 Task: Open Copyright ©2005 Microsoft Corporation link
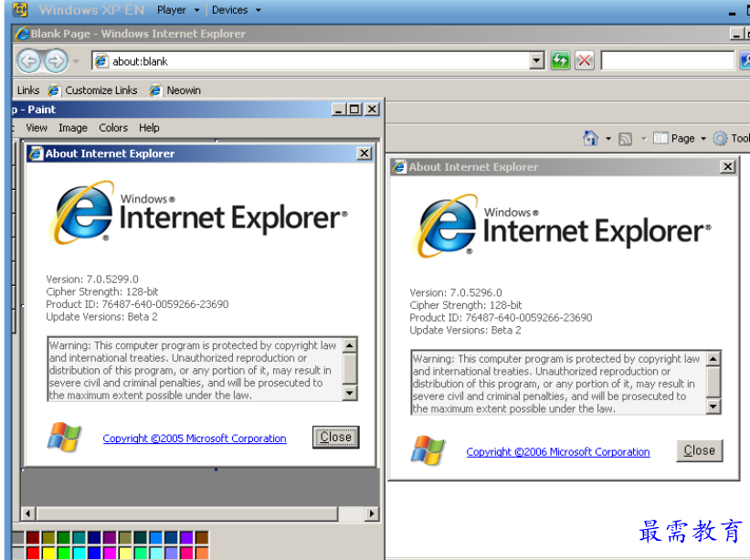point(195,438)
